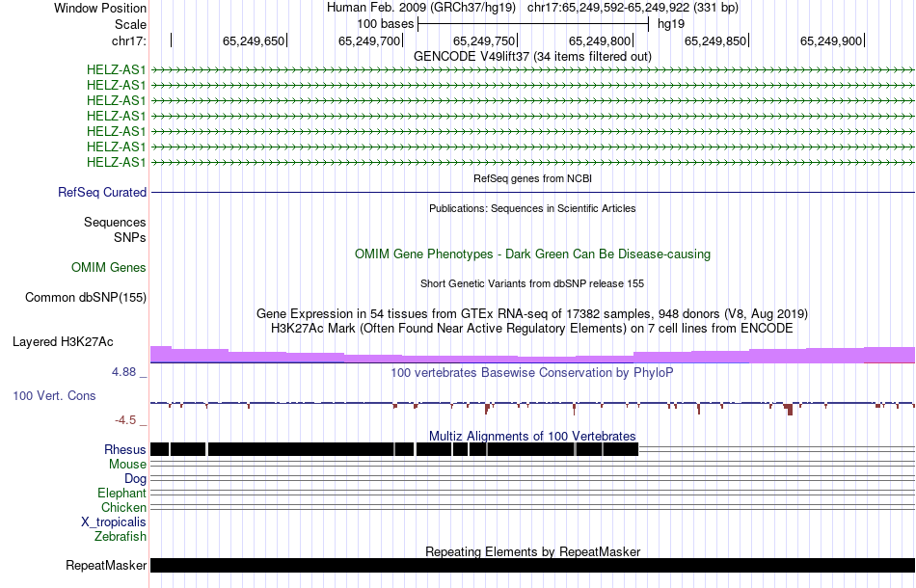Click the RepeatMasker track label
Image resolution: width=916 pixels, height=588 pixels.
(106, 565)
